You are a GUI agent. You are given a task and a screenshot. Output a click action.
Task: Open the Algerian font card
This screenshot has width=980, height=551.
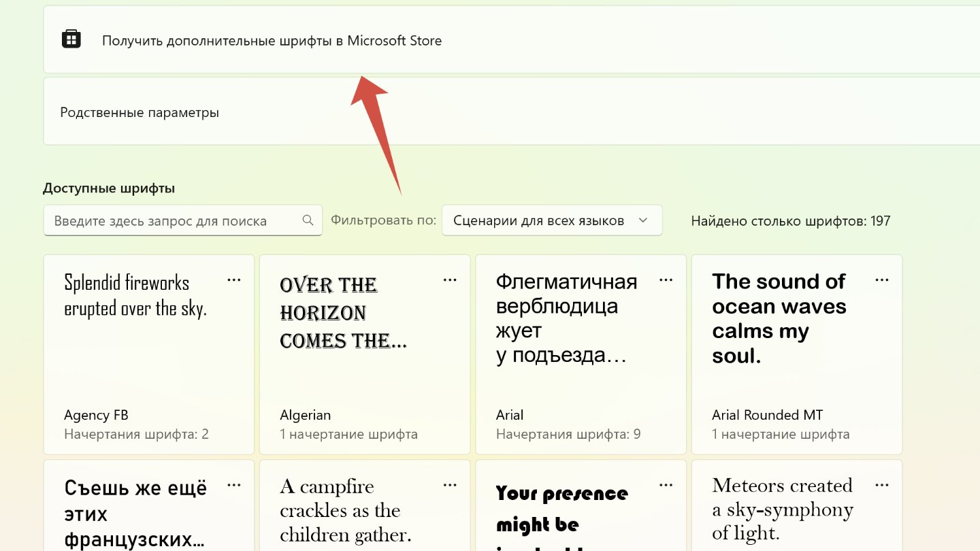[365, 354]
